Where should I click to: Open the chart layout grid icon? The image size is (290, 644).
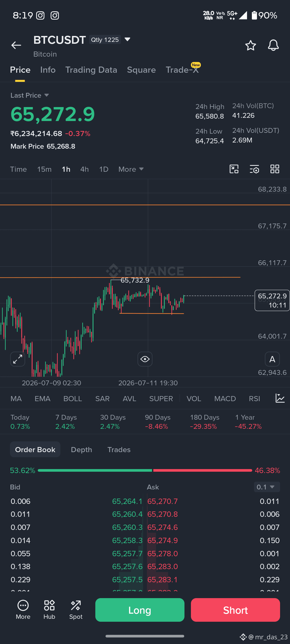[x=275, y=169]
